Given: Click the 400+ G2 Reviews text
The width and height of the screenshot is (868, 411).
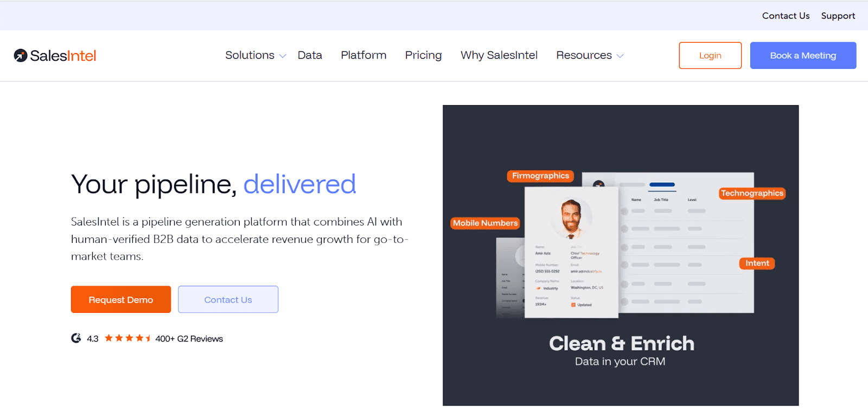Looking at the screenshot, I should click(189, 339).
